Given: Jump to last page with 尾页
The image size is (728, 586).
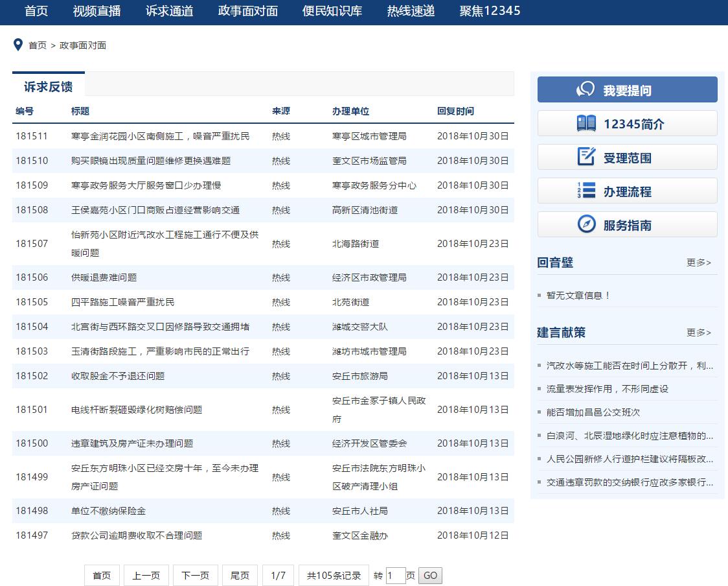Looking at the screenshot, I should (240, 576).
